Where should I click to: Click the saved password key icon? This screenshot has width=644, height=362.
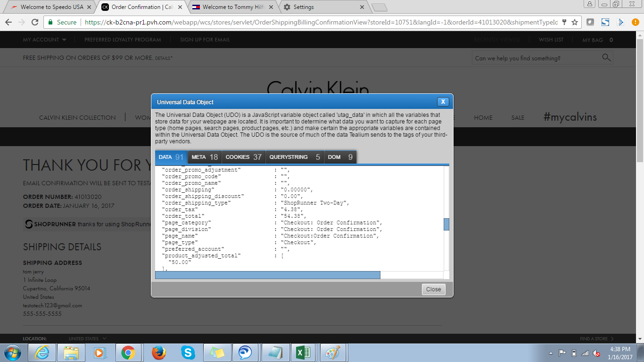click(565, 22)
